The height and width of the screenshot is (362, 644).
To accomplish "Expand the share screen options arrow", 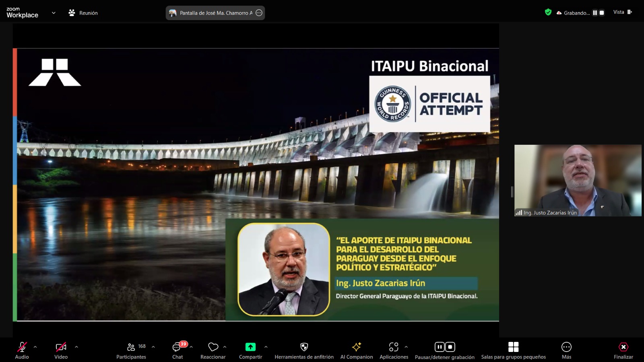I will [x=266, y=347].
